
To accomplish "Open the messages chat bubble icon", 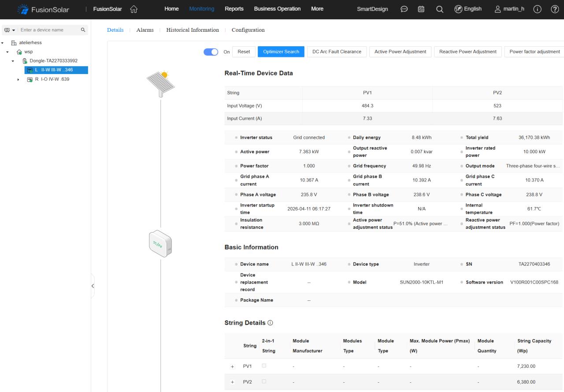I will (x=404, y=9).
